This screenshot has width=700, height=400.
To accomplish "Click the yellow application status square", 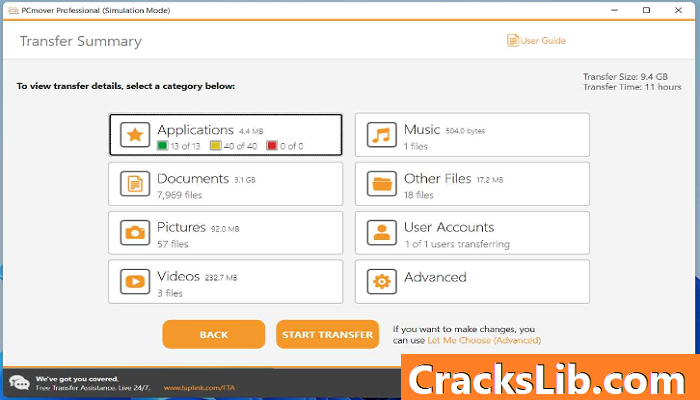I will tap(216, 146).
